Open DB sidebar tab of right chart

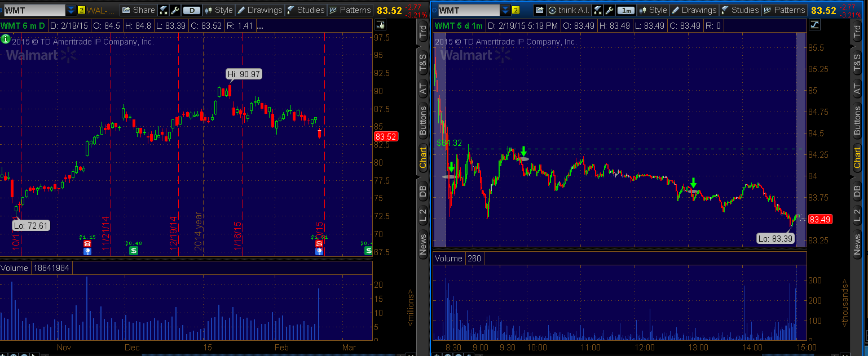(x=857, y=192)
